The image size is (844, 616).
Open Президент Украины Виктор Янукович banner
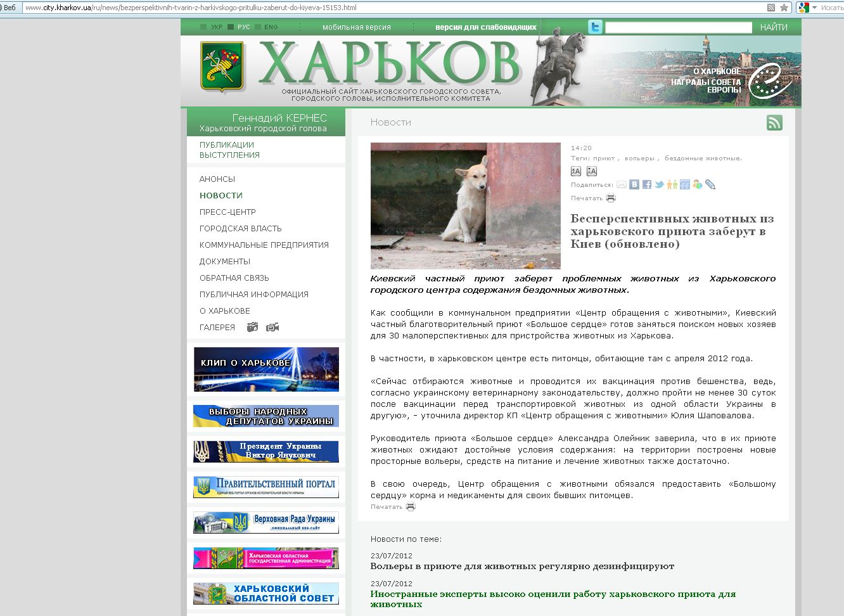(x=266, y=451)
